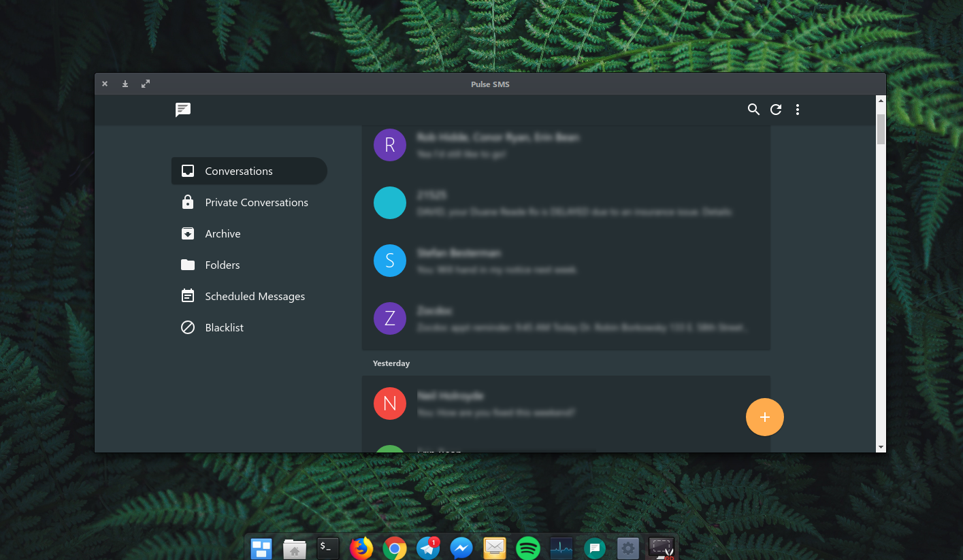
Task: Click the Folders folder icon
Action: click(188, 265)
